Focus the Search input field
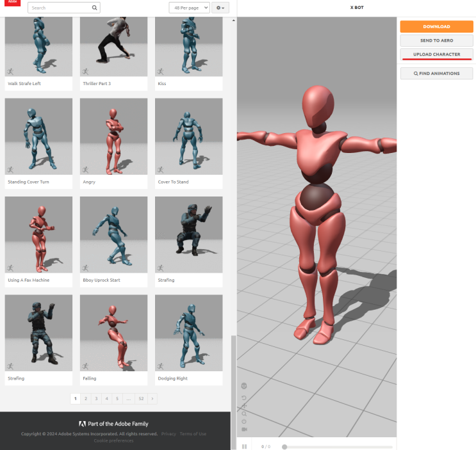 [64, 8]
